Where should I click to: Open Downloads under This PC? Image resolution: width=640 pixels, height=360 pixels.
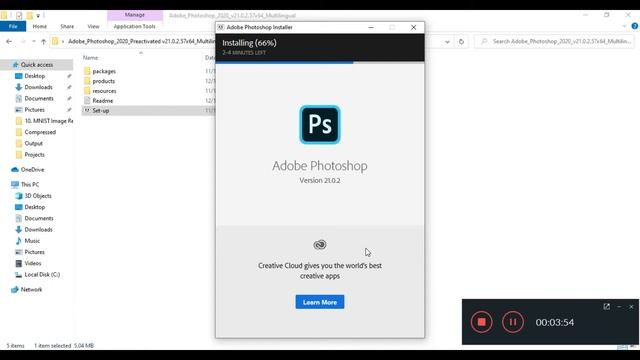(38, 229)
